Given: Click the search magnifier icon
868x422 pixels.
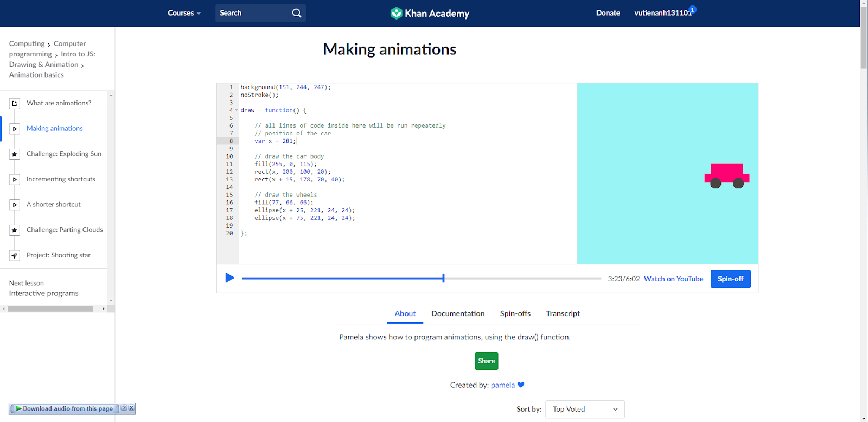Looking at the screenshot, I should click(297, 13).
